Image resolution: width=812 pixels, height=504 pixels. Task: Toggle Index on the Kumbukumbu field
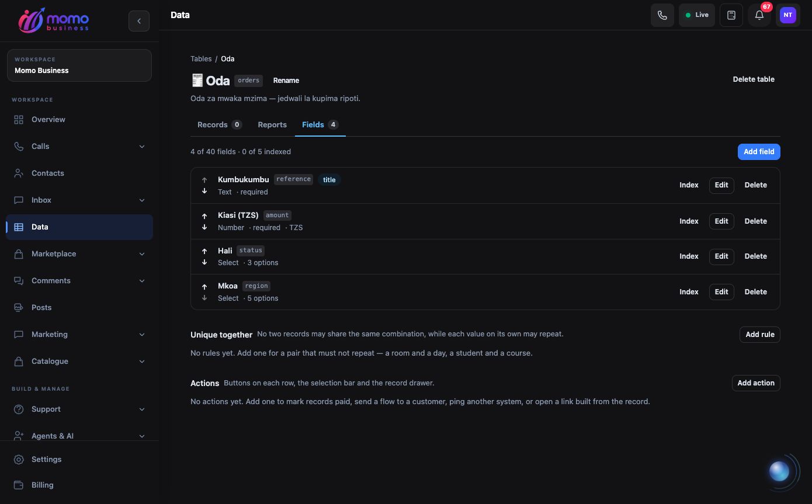click(x=689, y=185)
